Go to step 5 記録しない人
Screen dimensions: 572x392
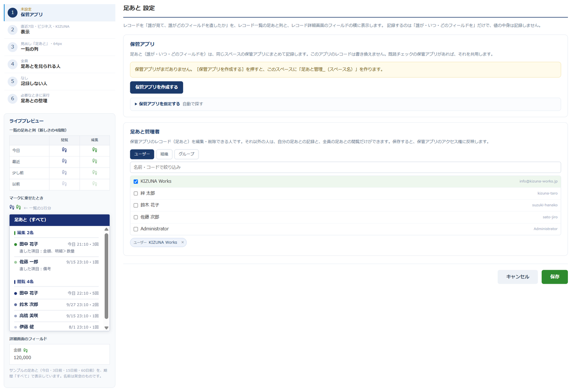point(60,81)
